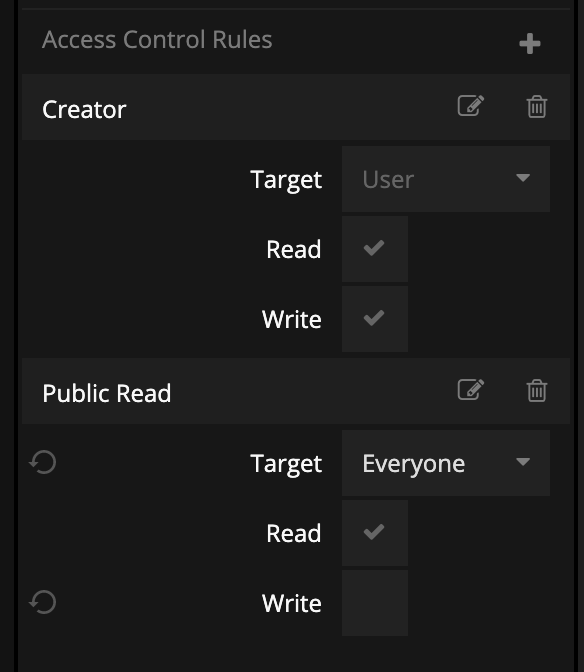Reset the Public Read Write value
Screen dimensions: 584x672
(x=43, y=602)
